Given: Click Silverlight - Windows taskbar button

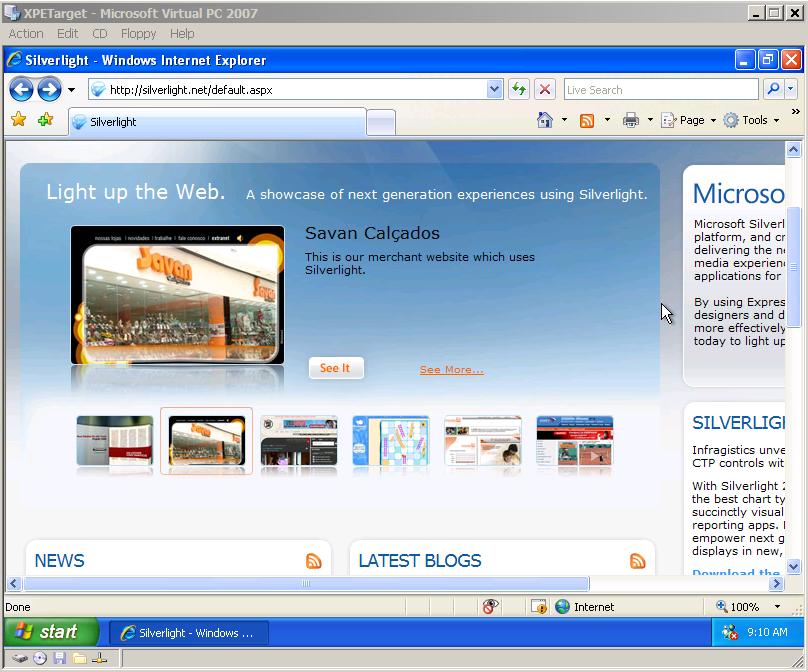Looking at the screenshot, I should (189, 633).
